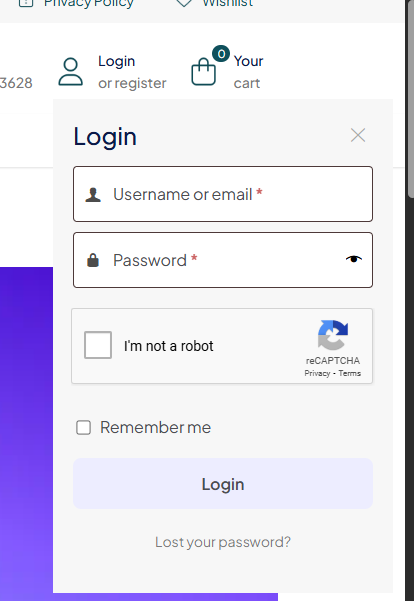Click the cart item count badge
414x601 pixels.
click(221, 54)
